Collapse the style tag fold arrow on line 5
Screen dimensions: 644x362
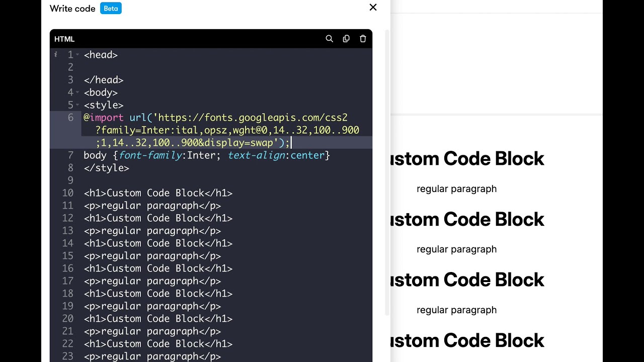77,105
